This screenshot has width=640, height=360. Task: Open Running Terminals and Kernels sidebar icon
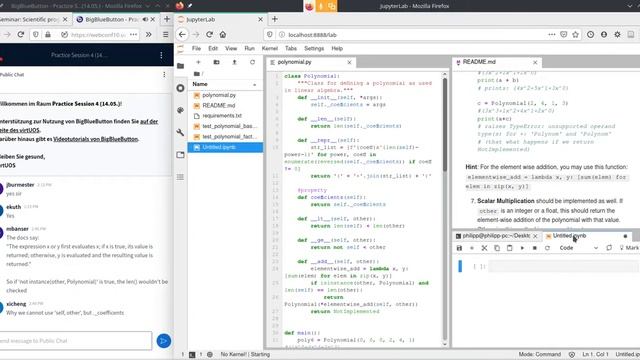(180, 88)
